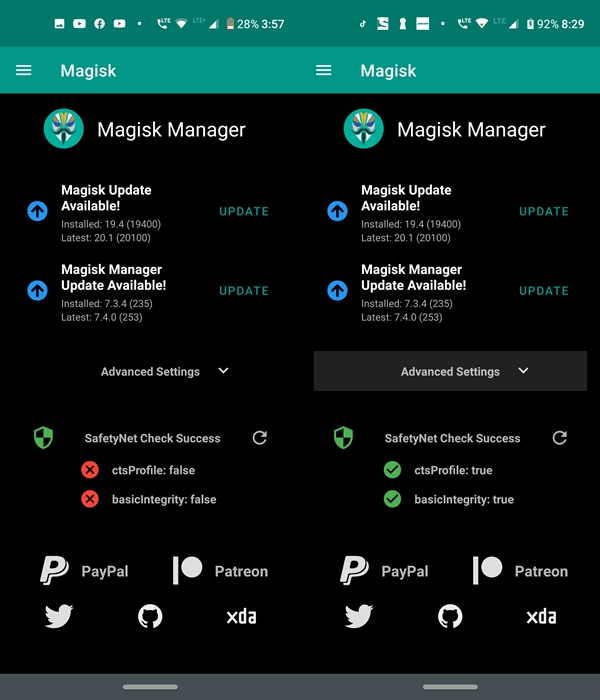Tap 92% battery indicator in right status bar
The image size is (600, 700).
(543, 24)
